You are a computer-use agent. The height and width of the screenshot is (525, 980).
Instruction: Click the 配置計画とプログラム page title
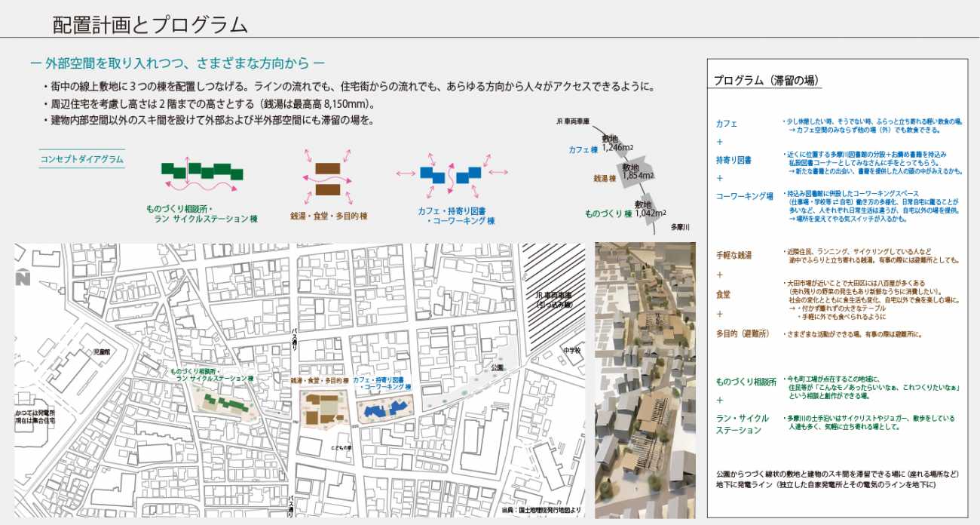tap(150, 24)
